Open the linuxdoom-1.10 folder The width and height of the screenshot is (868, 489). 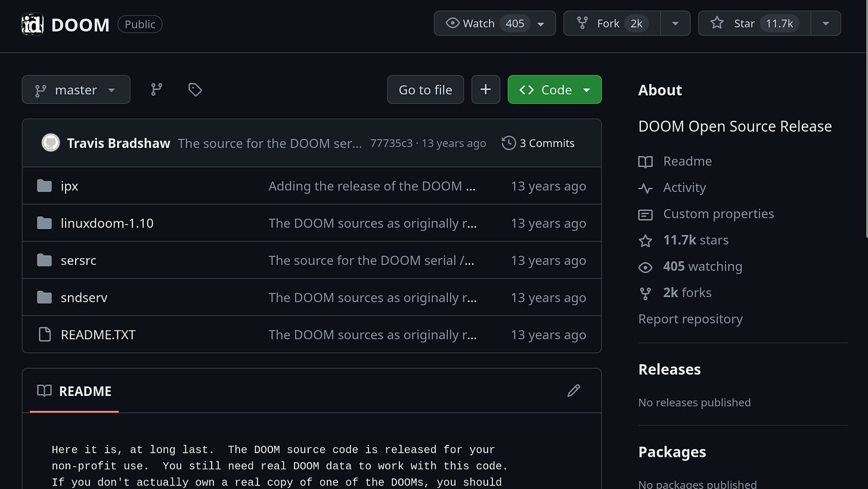107,223
